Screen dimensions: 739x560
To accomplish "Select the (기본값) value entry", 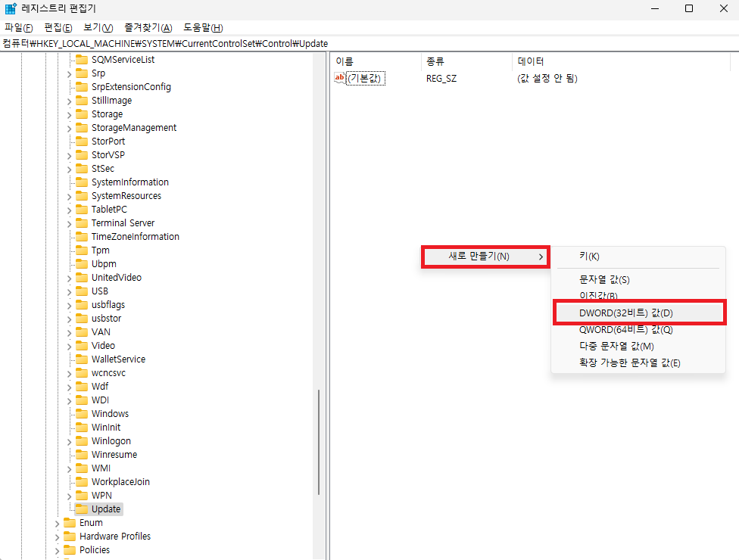I will (366, 78).
